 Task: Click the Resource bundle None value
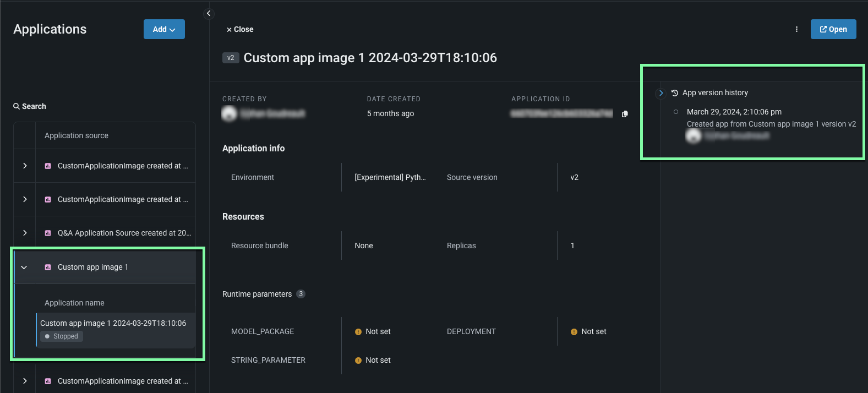coord(364,245)
